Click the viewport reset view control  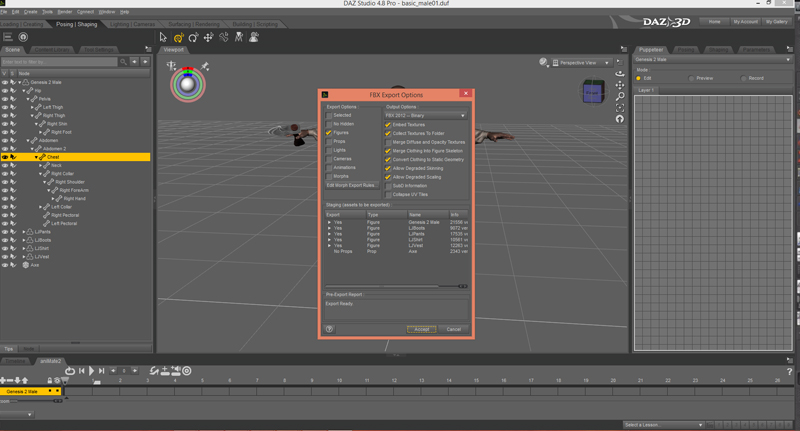620,119
